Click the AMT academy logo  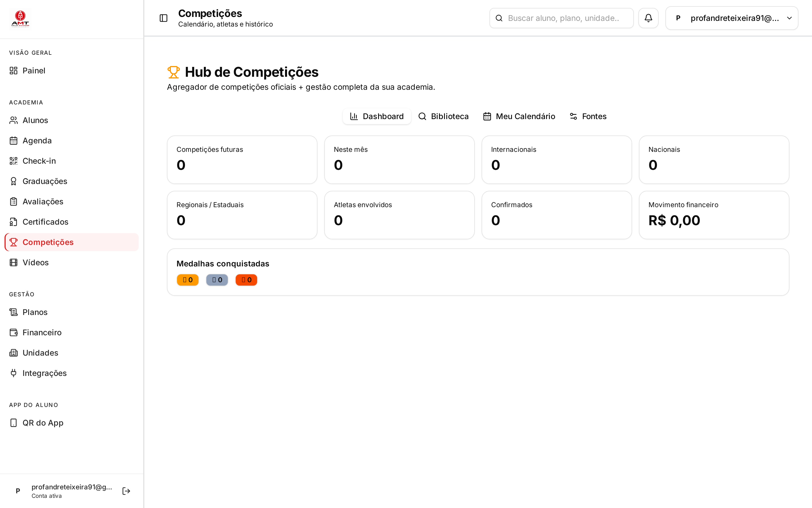pyautogui.click(x=20, y=19)
